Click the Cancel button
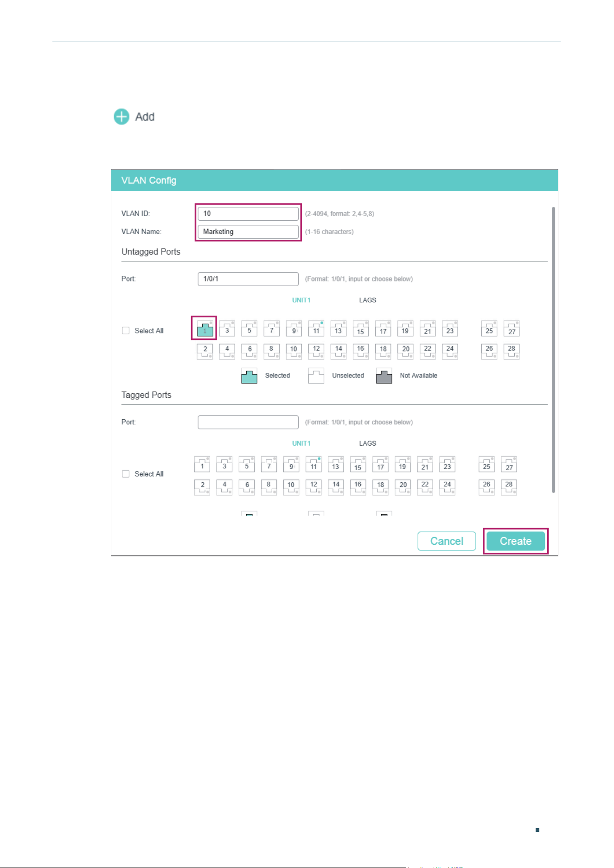The height and width of the screenshot is (868, 614). [447, 541]
